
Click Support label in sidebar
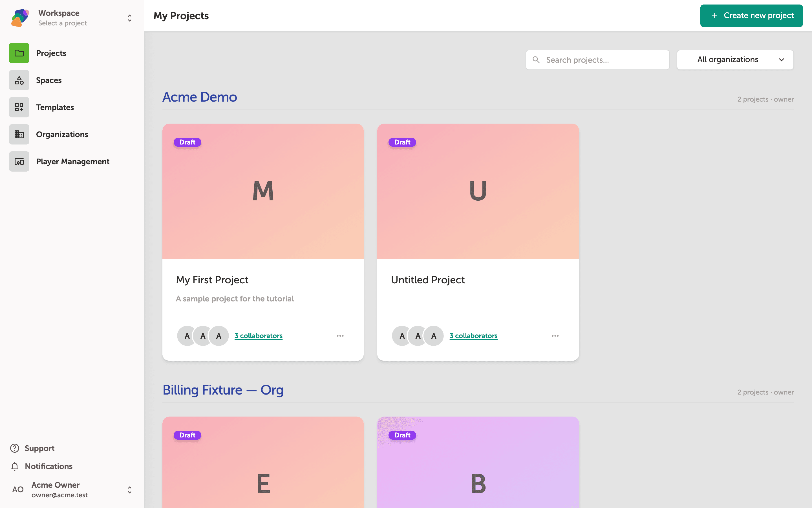(39, 448)
